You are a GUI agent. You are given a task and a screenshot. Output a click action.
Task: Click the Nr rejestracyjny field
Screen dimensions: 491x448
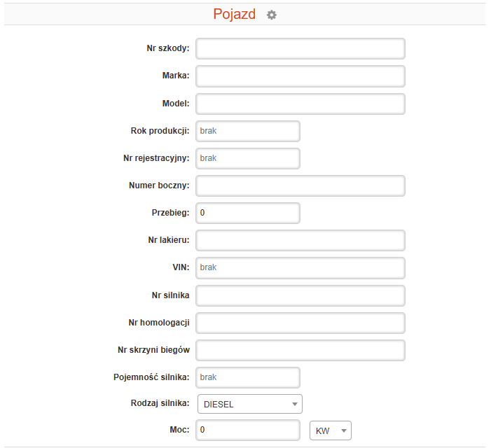[x=248, y=158]
